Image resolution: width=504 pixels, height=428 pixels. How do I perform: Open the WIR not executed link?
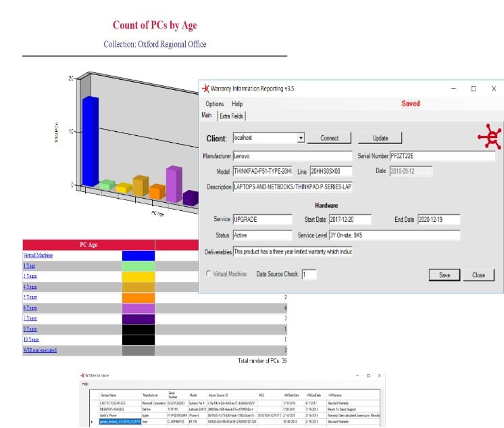[40, 350]
